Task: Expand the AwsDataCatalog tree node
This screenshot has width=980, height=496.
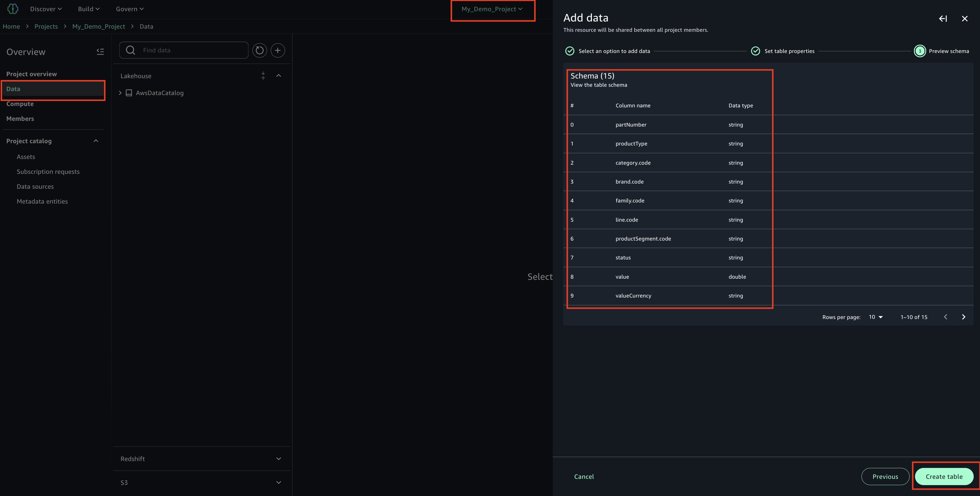Action: coord(120,93)
